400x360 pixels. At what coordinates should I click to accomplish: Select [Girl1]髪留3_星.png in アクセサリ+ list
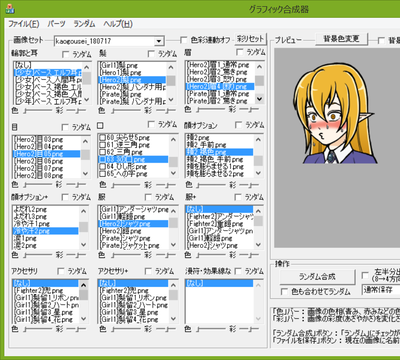pyautogui.click(x=133, y=312)
